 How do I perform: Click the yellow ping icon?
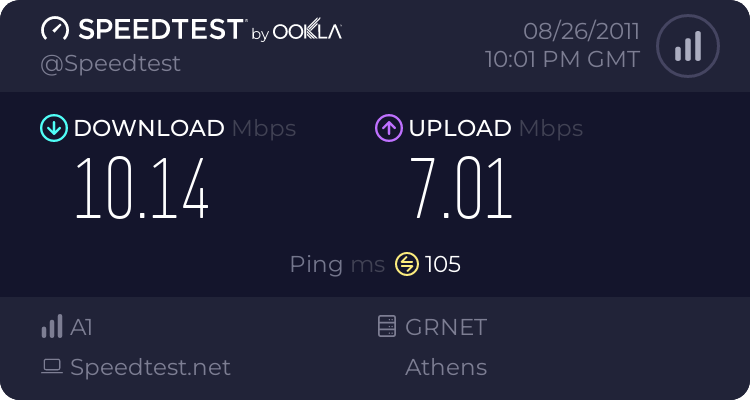406,265
